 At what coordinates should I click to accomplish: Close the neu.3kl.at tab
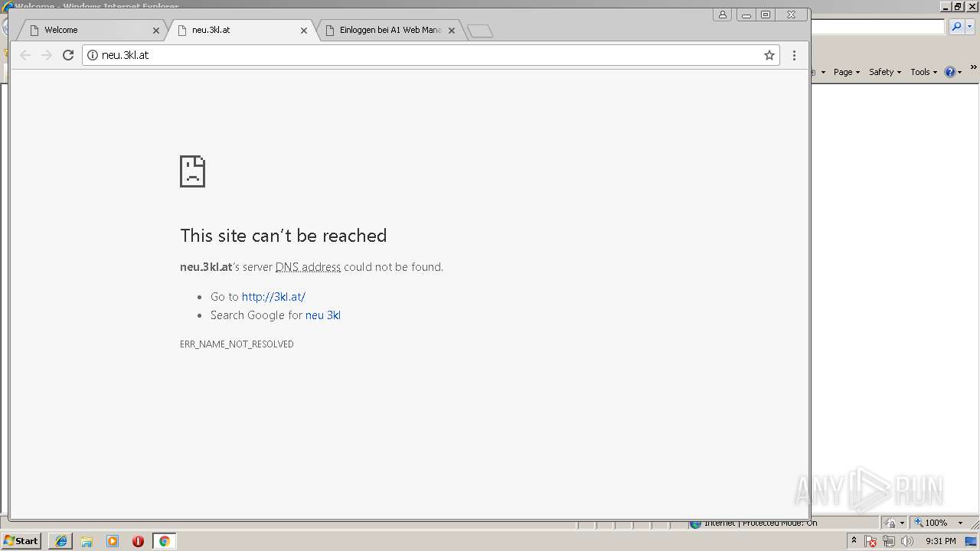(304, 31)
